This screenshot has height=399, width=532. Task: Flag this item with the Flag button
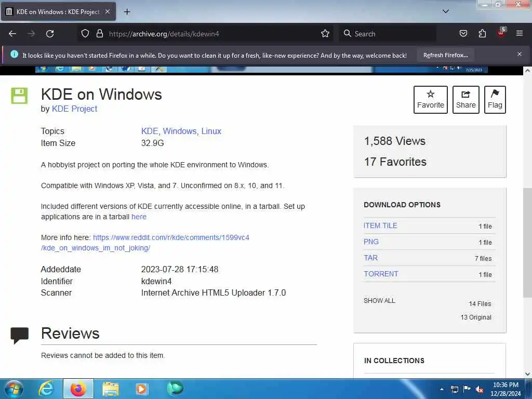click(495, 100)
